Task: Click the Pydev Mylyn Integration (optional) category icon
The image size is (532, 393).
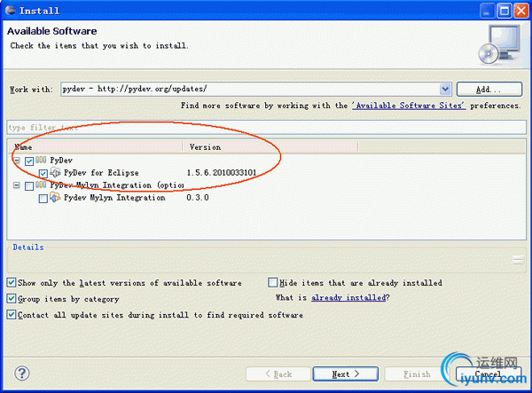Action: [41, 185]
